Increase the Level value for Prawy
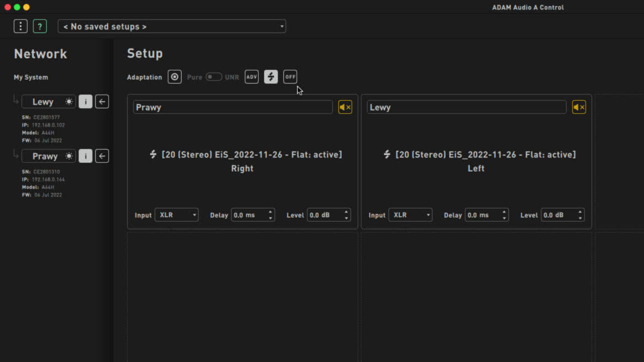 click(346, 212)
